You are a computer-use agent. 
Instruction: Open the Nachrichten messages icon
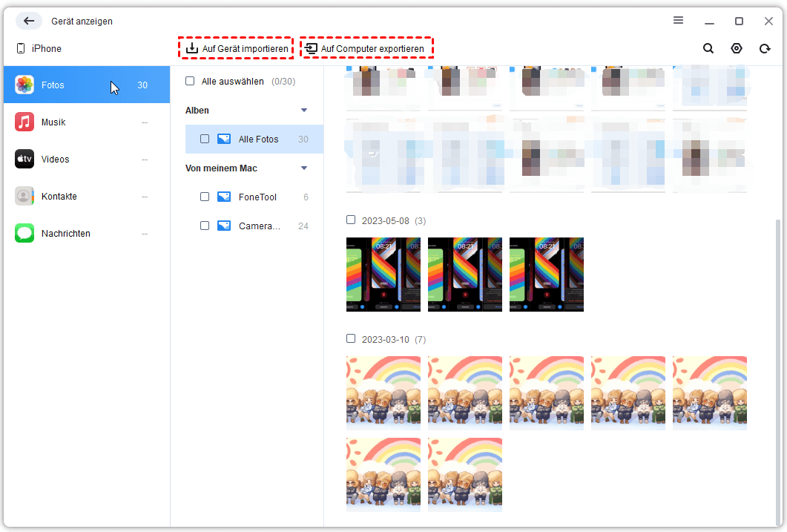[24, 234]
